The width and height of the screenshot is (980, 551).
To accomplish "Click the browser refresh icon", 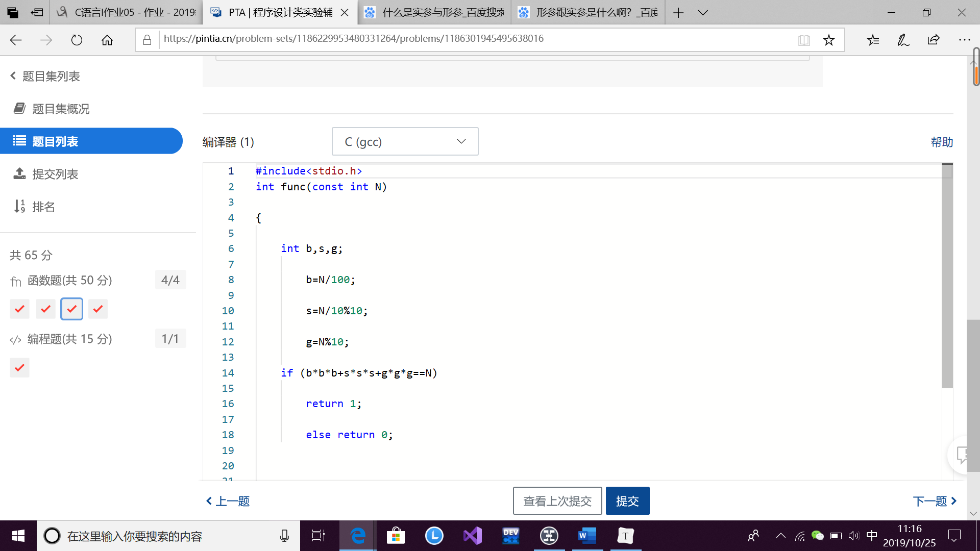I will (77, 40).
